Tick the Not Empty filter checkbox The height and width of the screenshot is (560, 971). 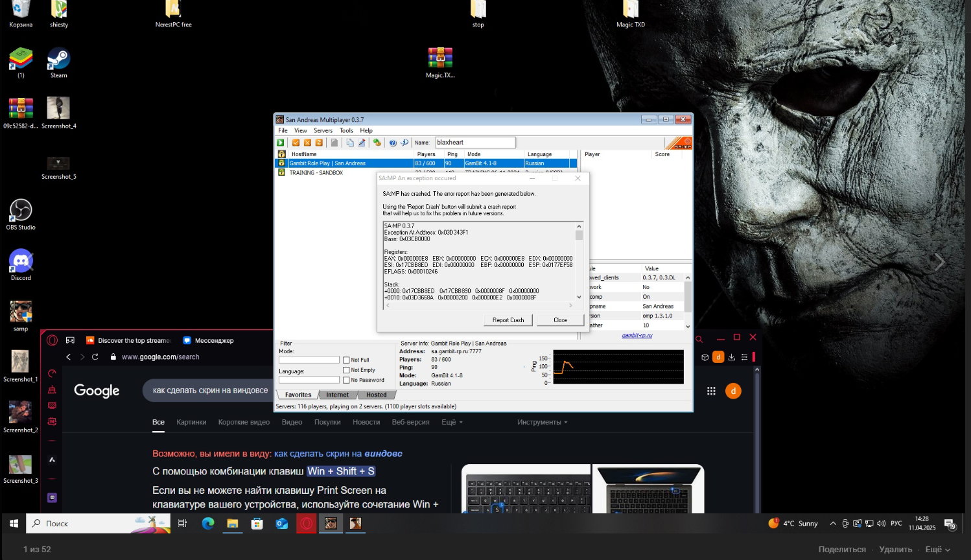tap(346, 370)
